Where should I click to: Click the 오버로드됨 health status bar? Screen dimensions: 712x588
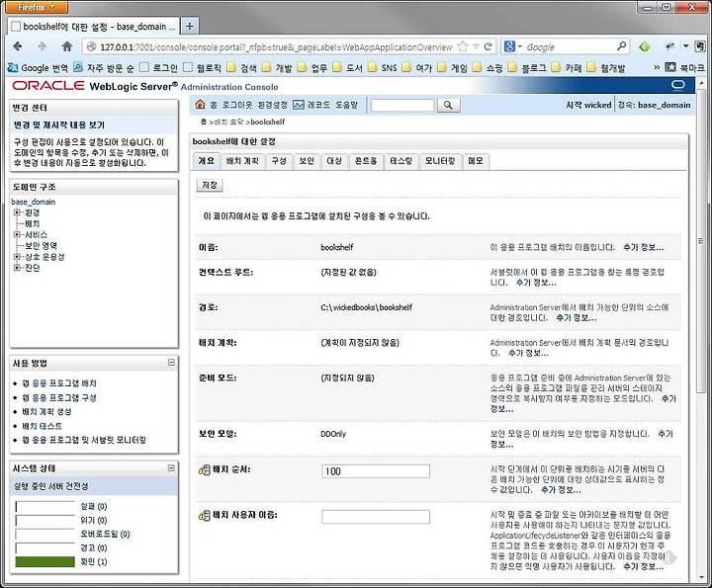pos(44,534)
